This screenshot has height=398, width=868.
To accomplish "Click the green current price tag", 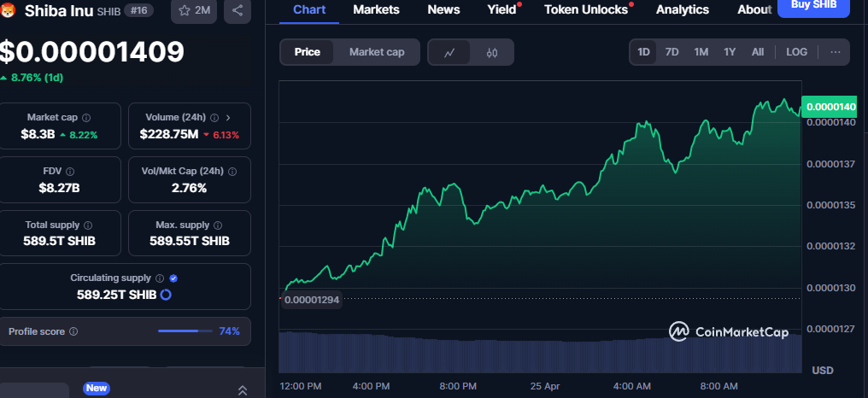I will [830, 107].
